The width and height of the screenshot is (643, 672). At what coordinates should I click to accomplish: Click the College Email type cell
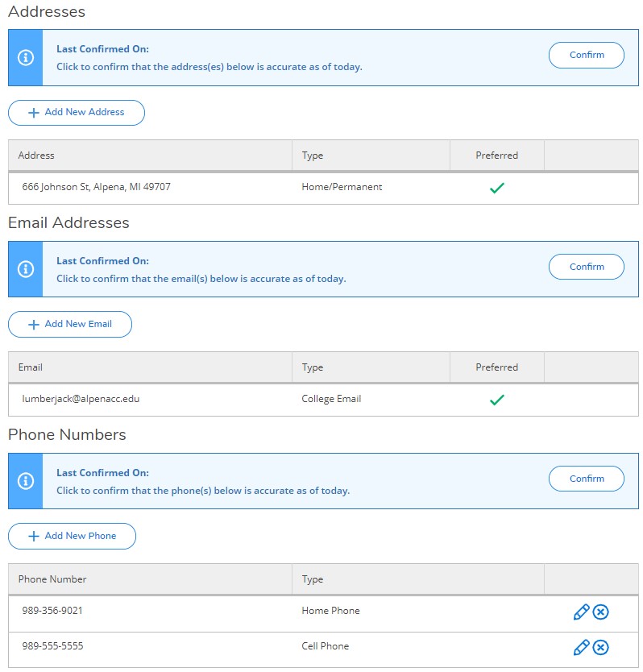(x=331, y=399)
